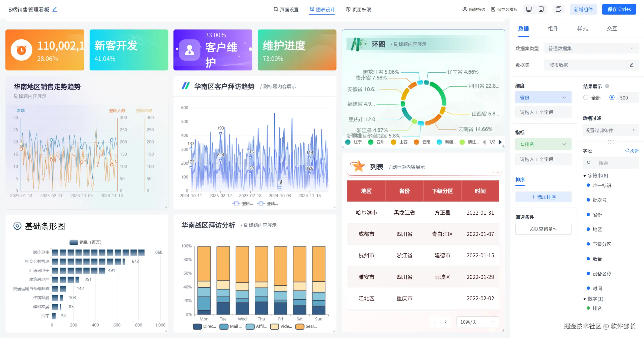The height and width of the screenshot is (338, 644).
Task: Open the 页面权限 tab
Action: point(358,10)
